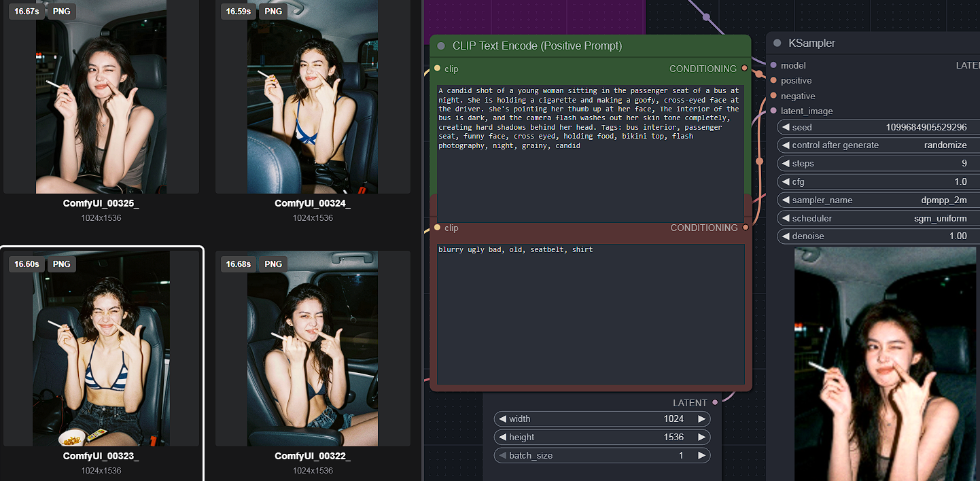The image size is (980, 481).
Task: Select the ComfyUI_00323_ image thumbnail
Action: click(x=101, y=349)
